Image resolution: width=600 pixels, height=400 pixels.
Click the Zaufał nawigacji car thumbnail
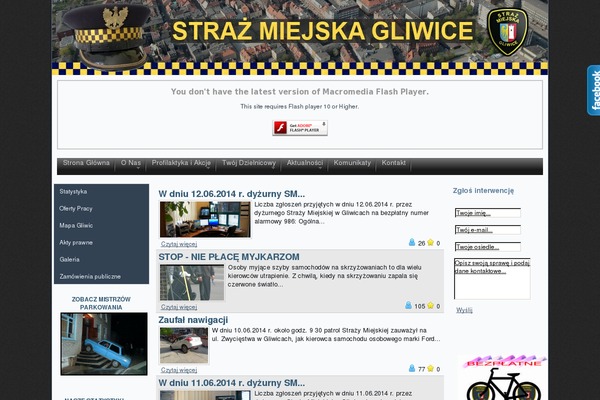click(184, 345)
